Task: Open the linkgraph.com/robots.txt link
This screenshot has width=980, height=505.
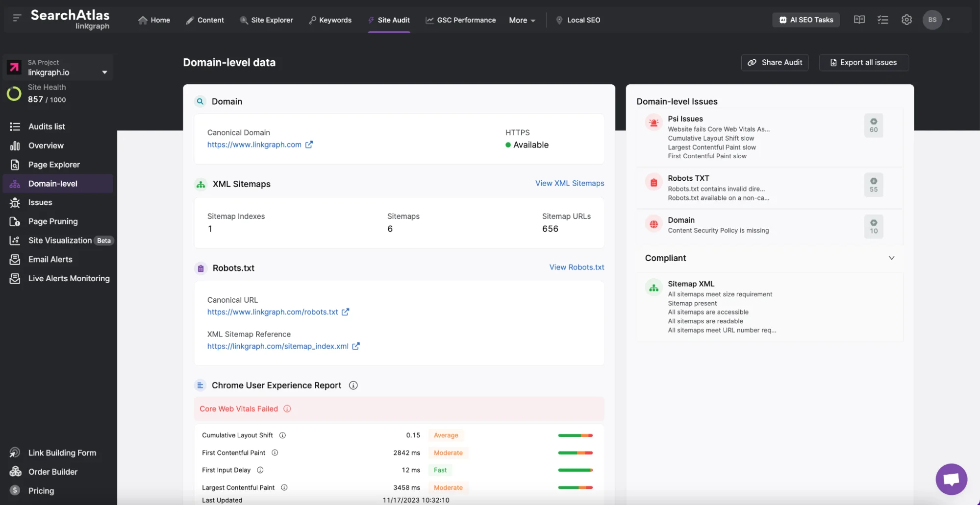Action: [x=273, y=312]
